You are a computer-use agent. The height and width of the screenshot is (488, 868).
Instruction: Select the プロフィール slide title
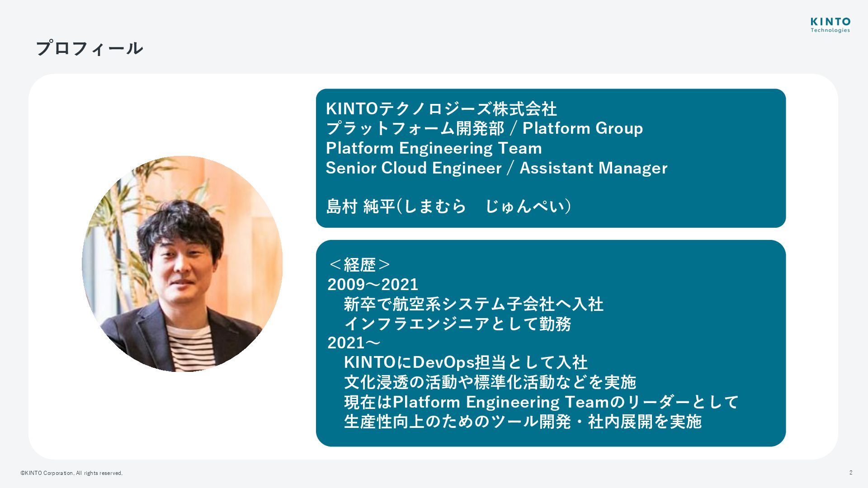(x=90, y=48)
